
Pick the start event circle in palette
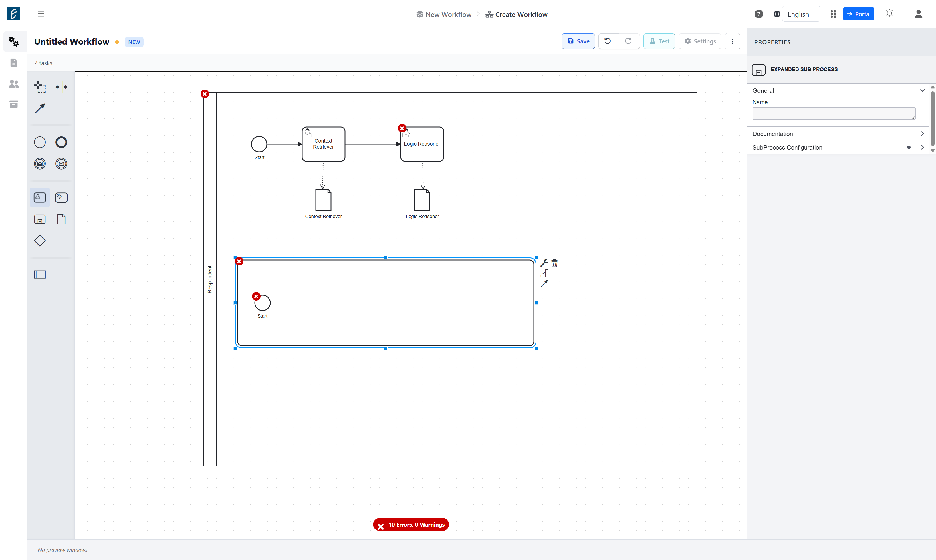(40, 142)
